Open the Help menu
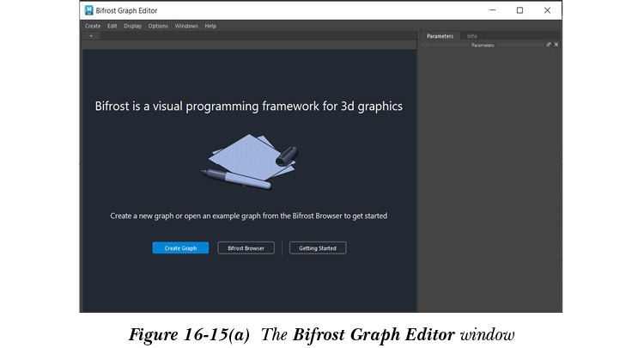This screenshot has height=348, width=644. pos(210,26)
